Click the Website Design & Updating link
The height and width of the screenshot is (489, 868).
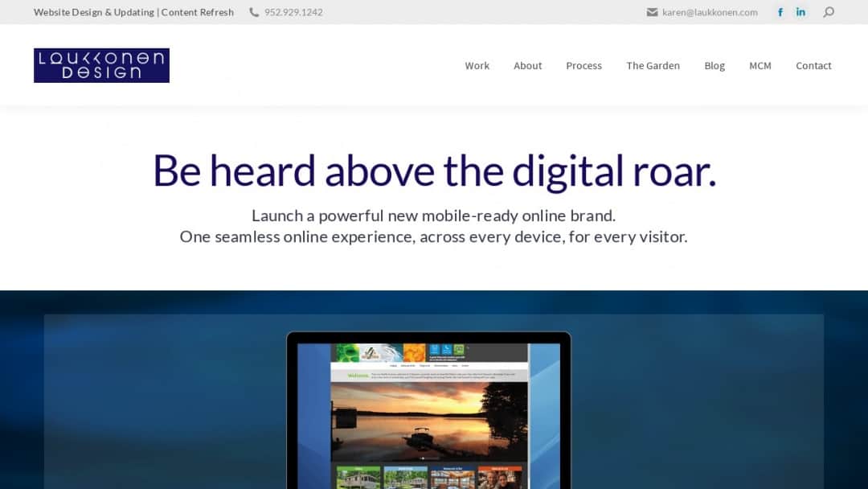point(92,11)
